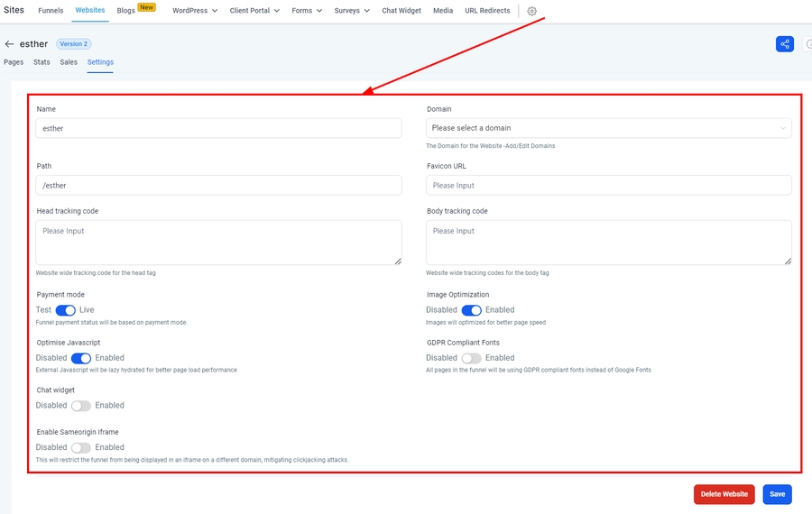
Task: Open the Domain selection dropdown
Action: [x=608, y=128]
